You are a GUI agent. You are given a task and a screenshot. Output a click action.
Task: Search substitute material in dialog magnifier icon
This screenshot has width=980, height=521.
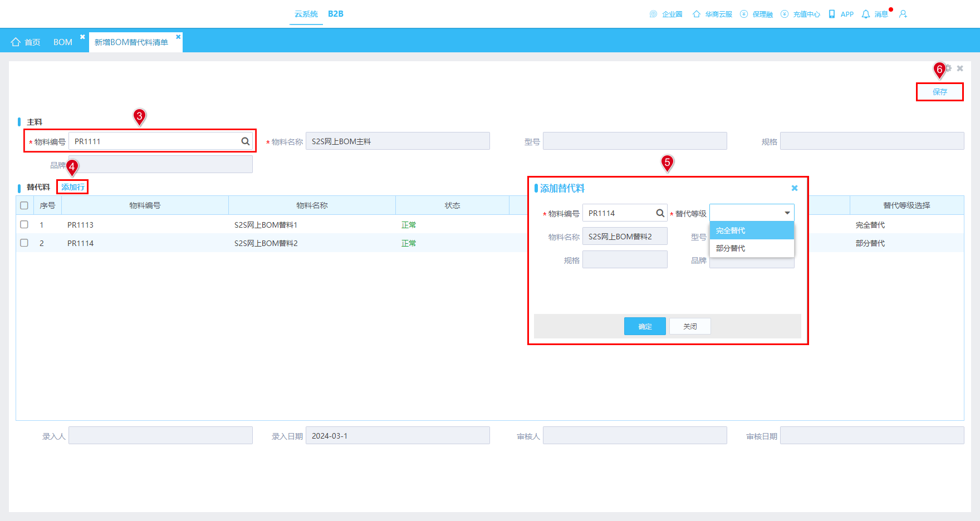point(660,213)
